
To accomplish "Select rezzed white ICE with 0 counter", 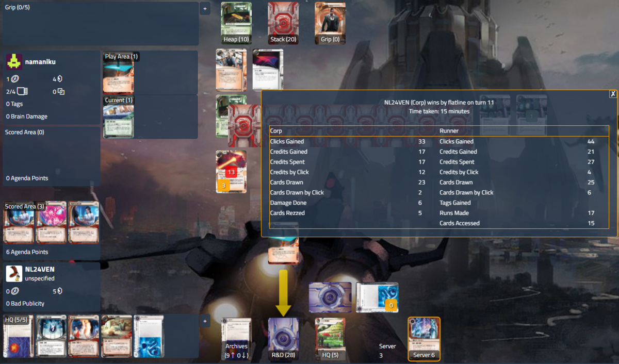I will 377,297.
